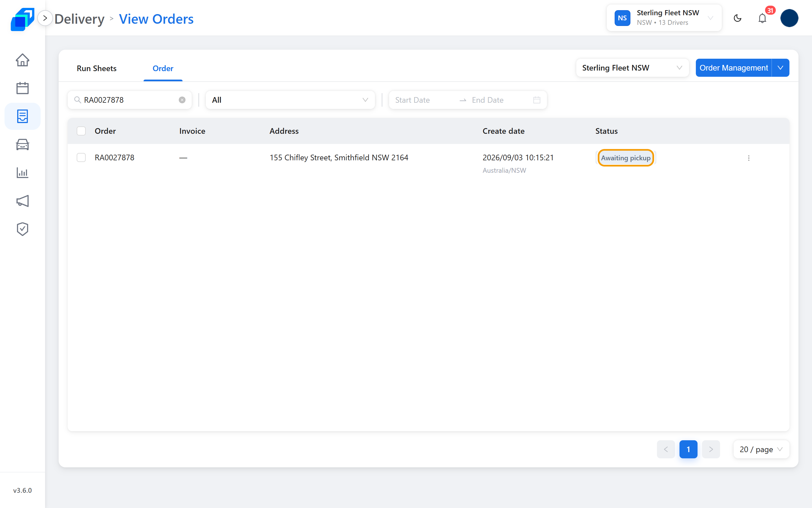Open the Sterling Fleet NSW filter dropdown
The height and width of the screenshot is (508, 812).
632,68
